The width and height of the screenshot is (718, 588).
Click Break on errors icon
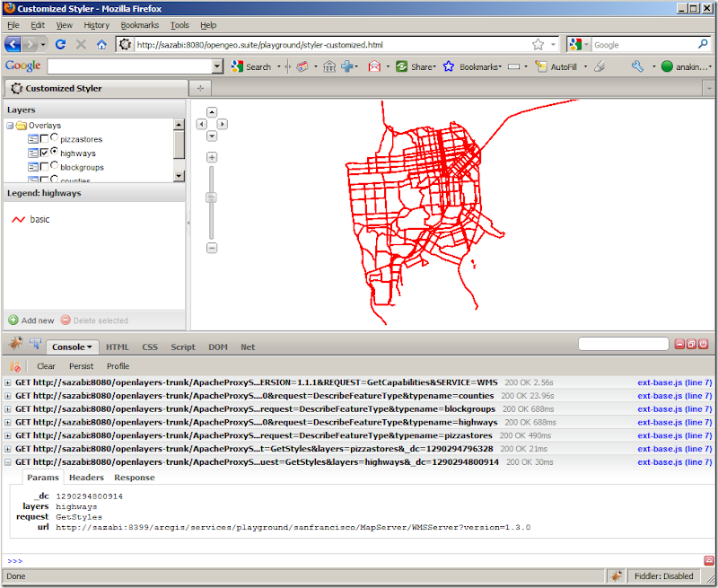click(x=15, y=366)
